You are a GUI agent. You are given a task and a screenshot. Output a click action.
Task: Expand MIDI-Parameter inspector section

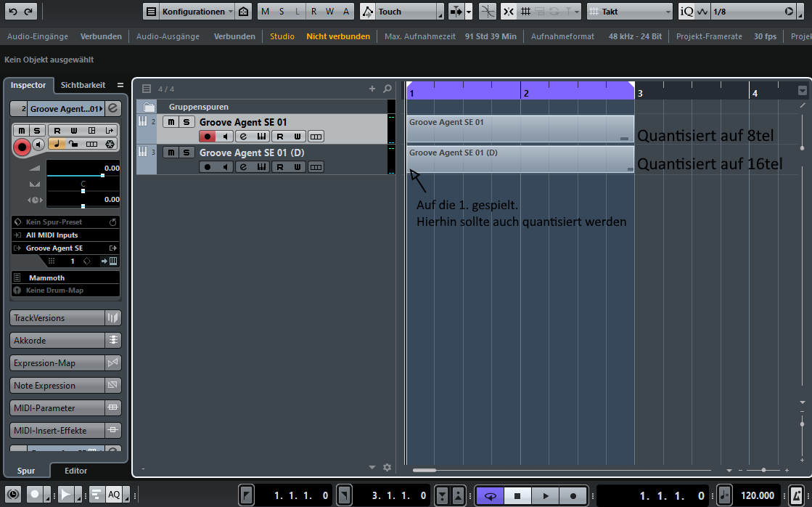[x=66, y=407]
